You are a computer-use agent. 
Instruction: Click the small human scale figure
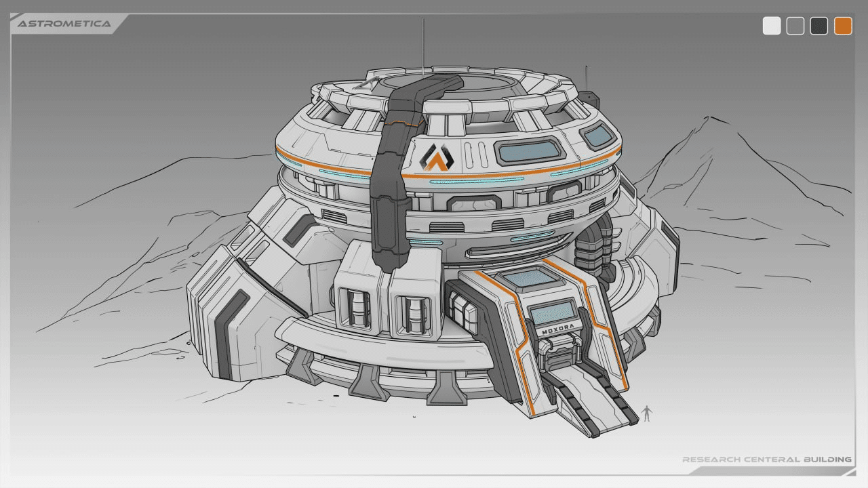coord(646,413)
